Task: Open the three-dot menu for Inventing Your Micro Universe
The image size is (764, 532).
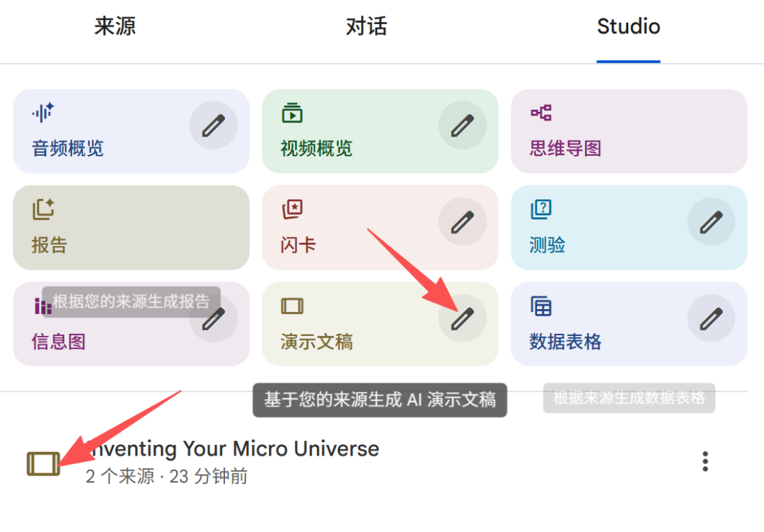Action: pos(705,461)
